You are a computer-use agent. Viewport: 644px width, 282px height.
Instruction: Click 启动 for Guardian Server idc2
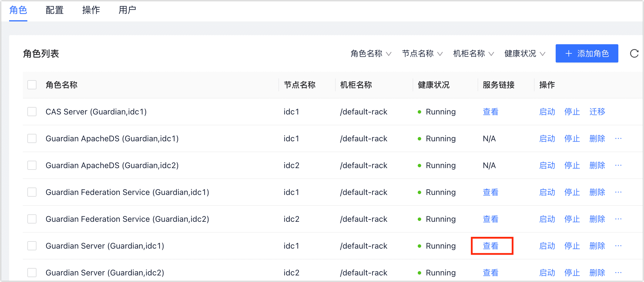pos(547,273)
